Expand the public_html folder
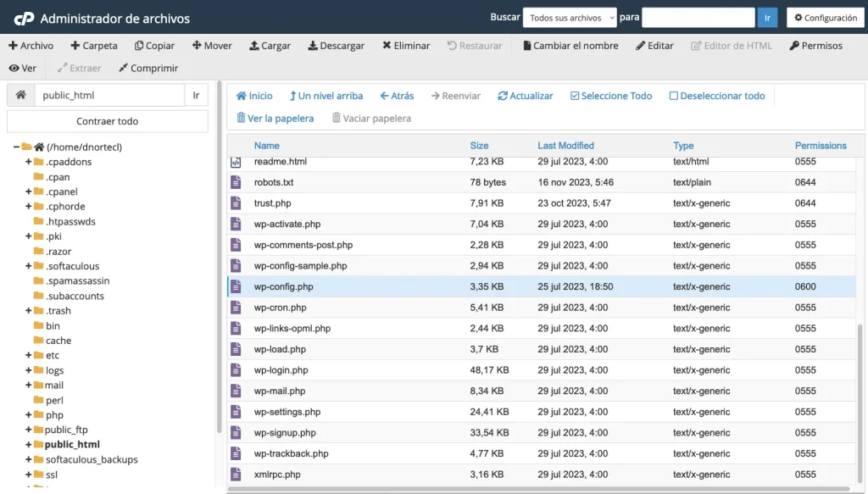This screenshot has height=494, width=868. 28,444
